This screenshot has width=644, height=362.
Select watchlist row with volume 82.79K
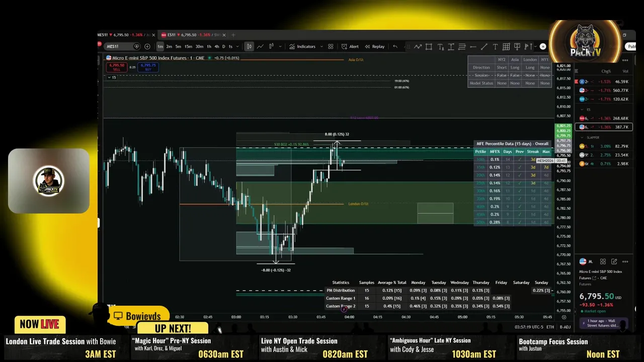click(x=604, y=146)
